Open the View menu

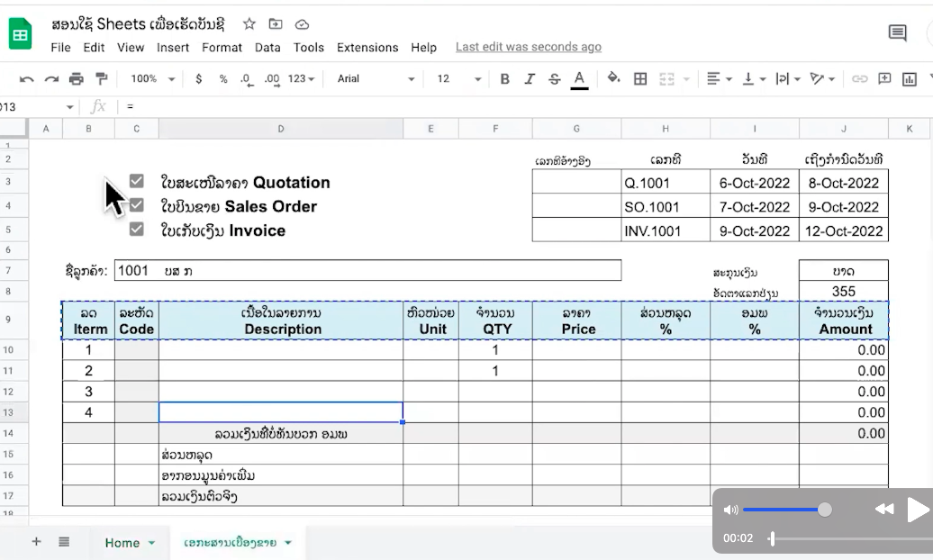tap(131, 48)
